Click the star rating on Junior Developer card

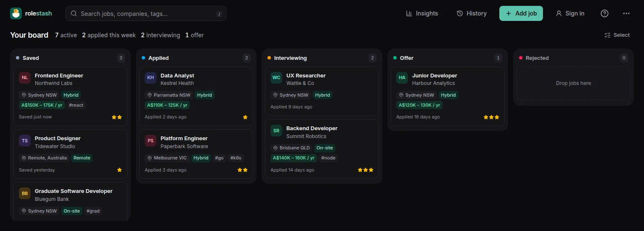[491, 117]
